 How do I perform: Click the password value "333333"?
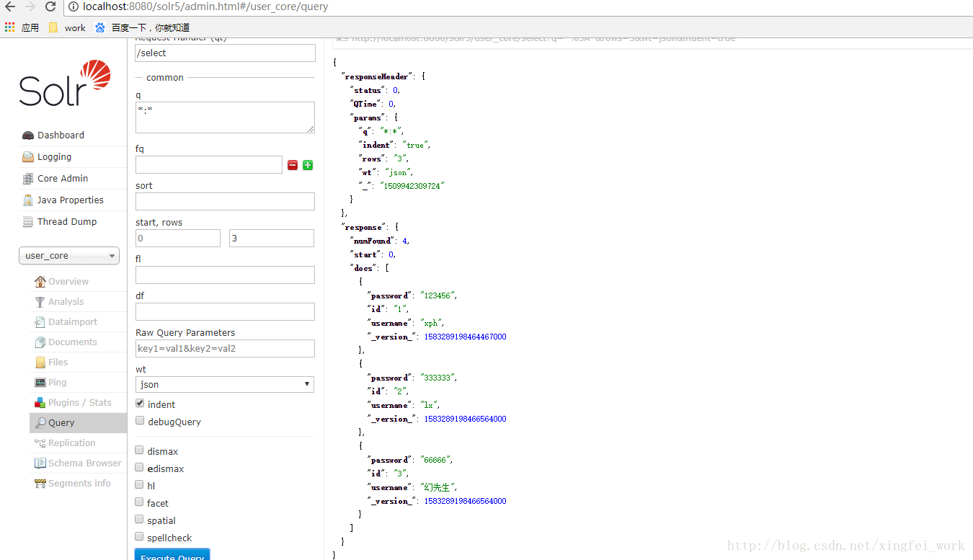click(437, 378)
